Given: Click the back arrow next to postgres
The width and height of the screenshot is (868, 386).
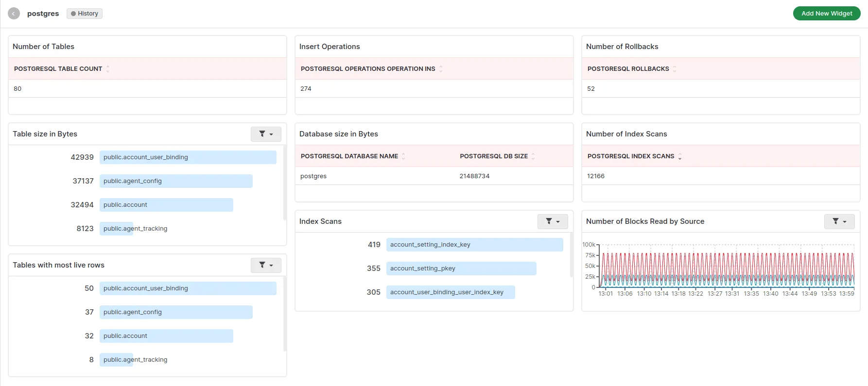Looking at the screenshot, I should click(14, 14).
